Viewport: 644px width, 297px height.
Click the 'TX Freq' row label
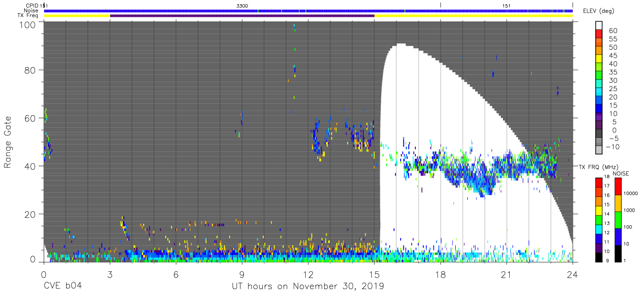tap(28, 16)
